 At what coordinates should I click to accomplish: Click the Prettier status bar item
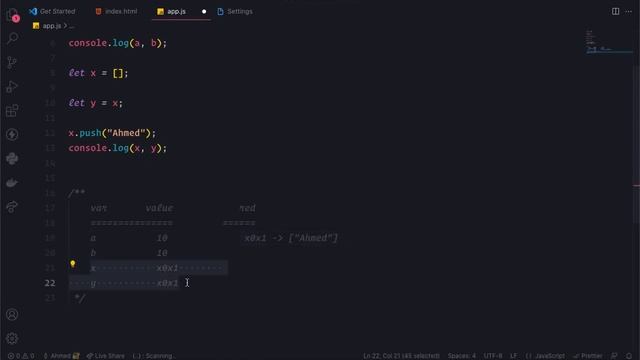(588, 356)
